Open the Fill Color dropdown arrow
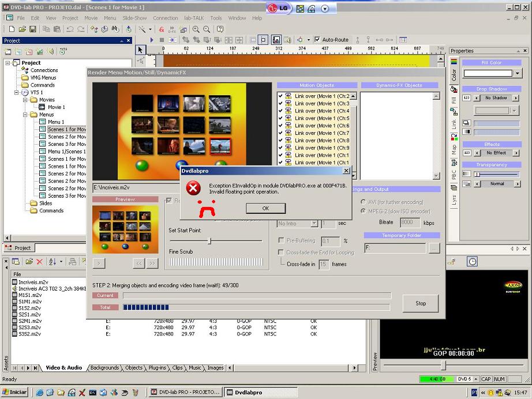 point(517,73)
